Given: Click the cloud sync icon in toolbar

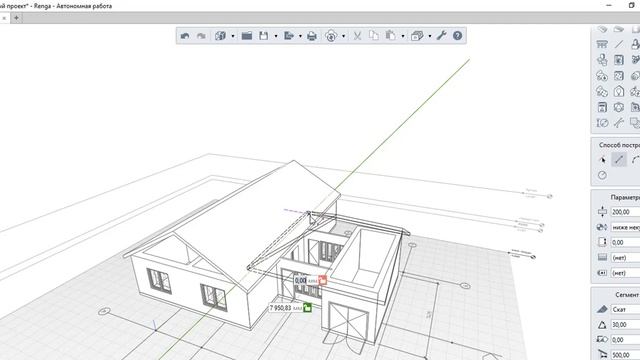Looking at the screenshot, I should 331,36.
